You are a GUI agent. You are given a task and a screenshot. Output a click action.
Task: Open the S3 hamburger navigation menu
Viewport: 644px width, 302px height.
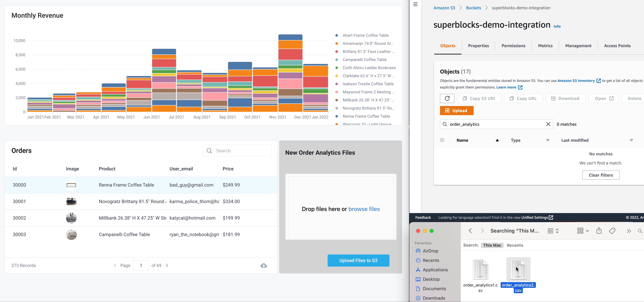click(x=415, y=5)
